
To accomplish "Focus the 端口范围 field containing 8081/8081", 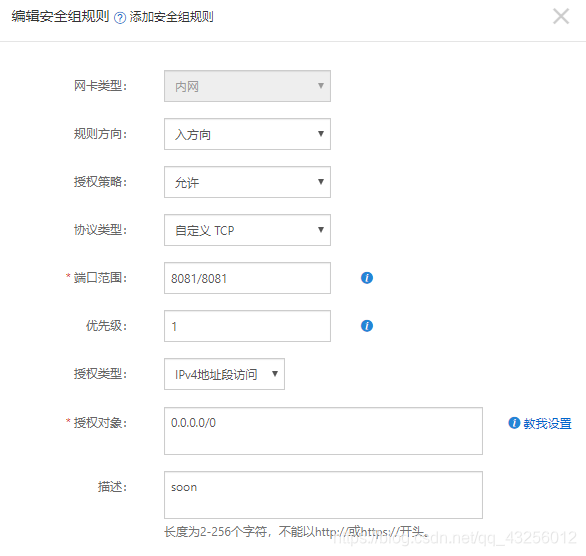I will click(247, 278).
